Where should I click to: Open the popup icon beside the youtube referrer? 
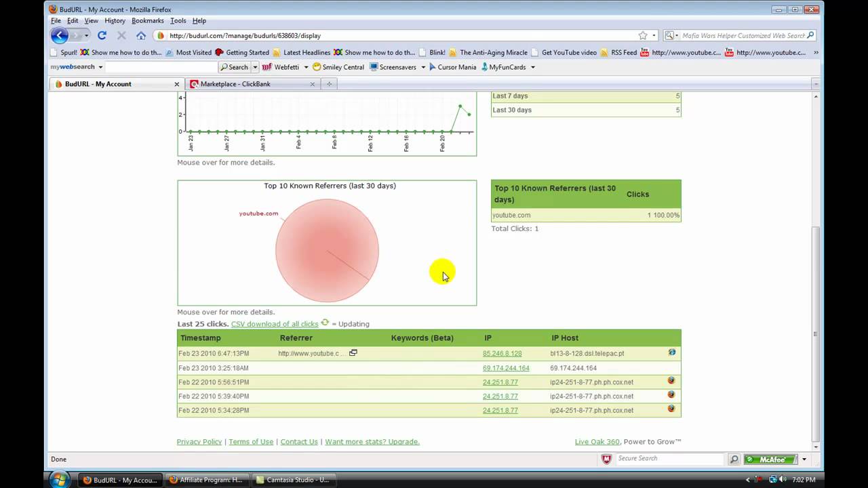point(353,353)
